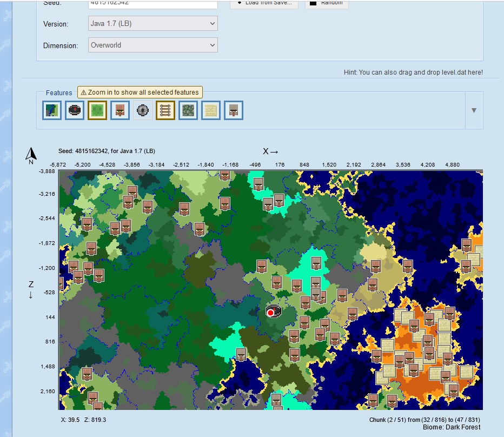Click the lone village marker directly northwest of spawn
The height and width of the screenshot is (437, 504).
tap(262, 267)
